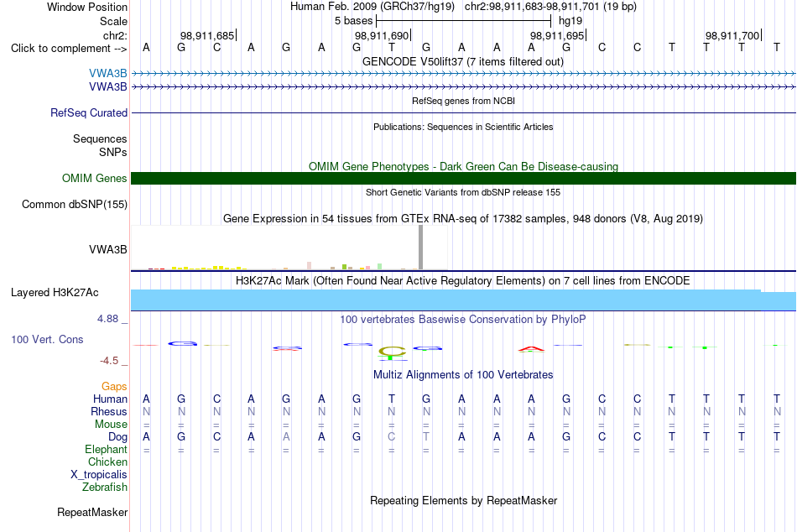Click the Window Position label

click(x=87, y=7)
